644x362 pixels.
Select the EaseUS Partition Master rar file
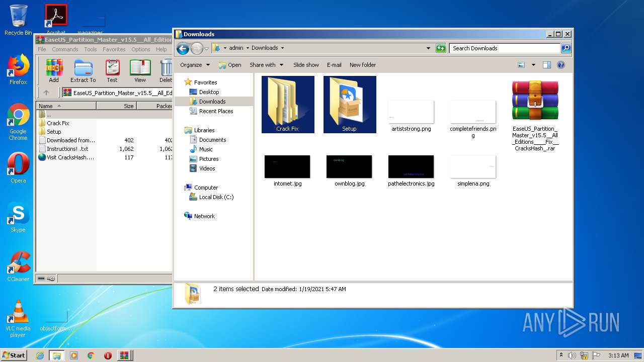[x=535, y=116]
